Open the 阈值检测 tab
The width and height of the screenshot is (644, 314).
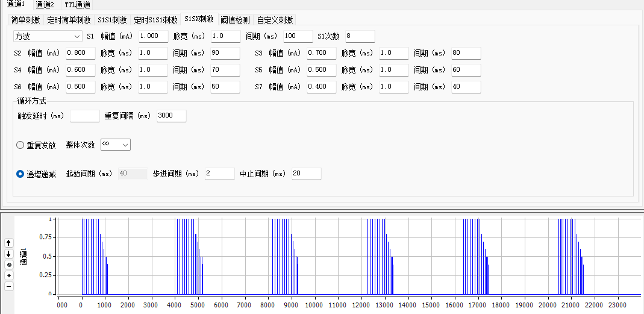(235, 20)
